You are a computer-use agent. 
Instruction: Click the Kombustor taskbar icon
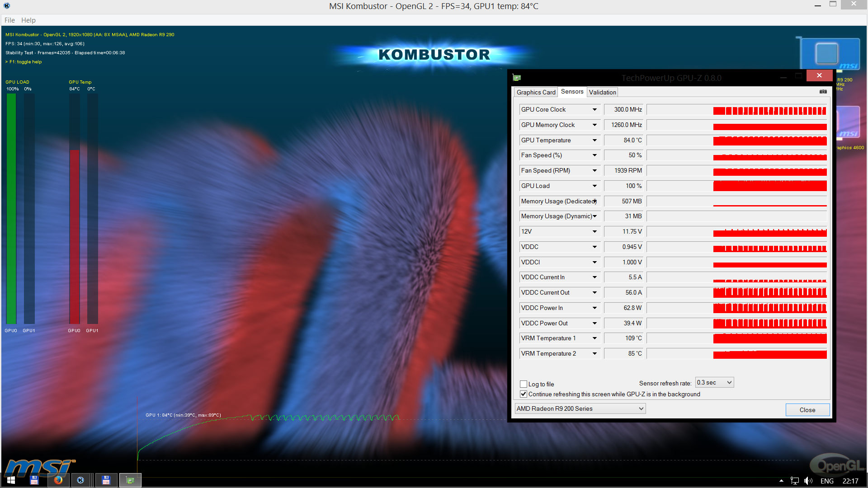click(80, 480)
